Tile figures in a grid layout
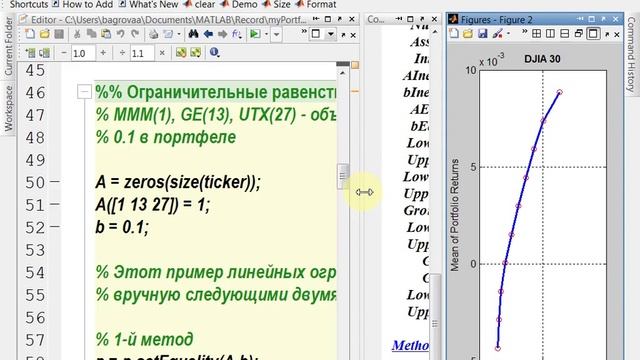 [x=536, y=34]
